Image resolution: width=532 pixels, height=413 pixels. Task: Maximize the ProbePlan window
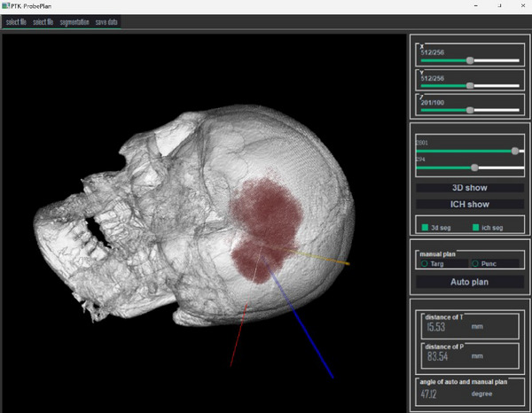pos(499,6)
